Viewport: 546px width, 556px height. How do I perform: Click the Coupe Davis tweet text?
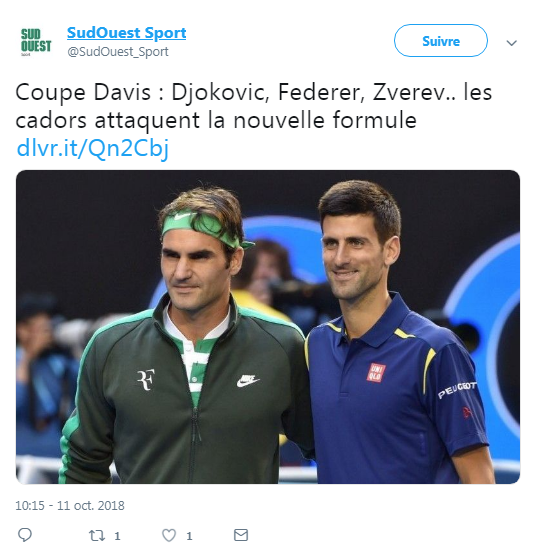(254, 106)
